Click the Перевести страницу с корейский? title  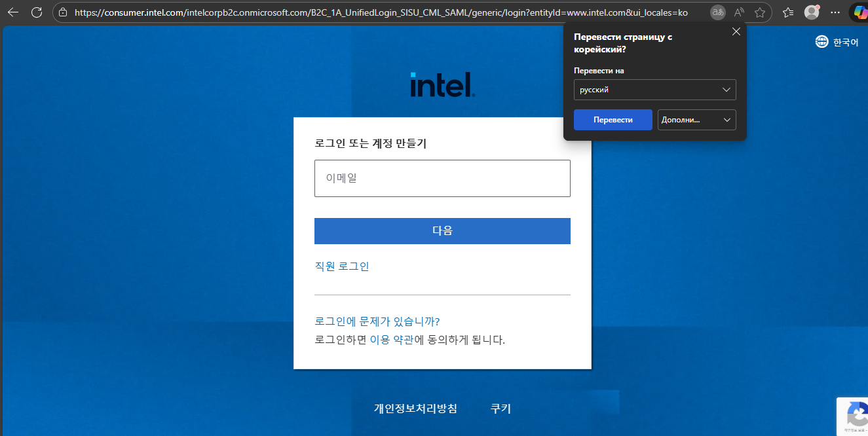(x=623, y=43)
